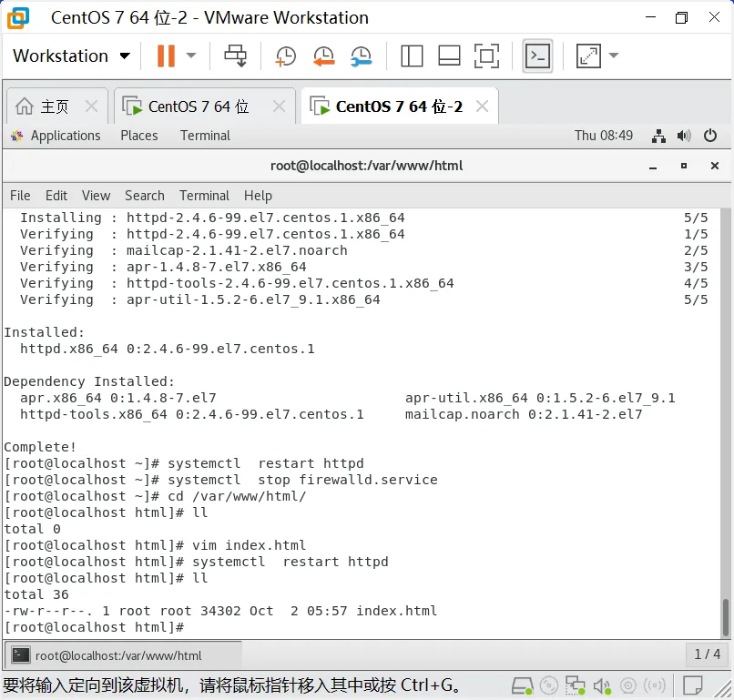Open the power options dropdown arrow

pyautogui.click(x=191, y=56)
